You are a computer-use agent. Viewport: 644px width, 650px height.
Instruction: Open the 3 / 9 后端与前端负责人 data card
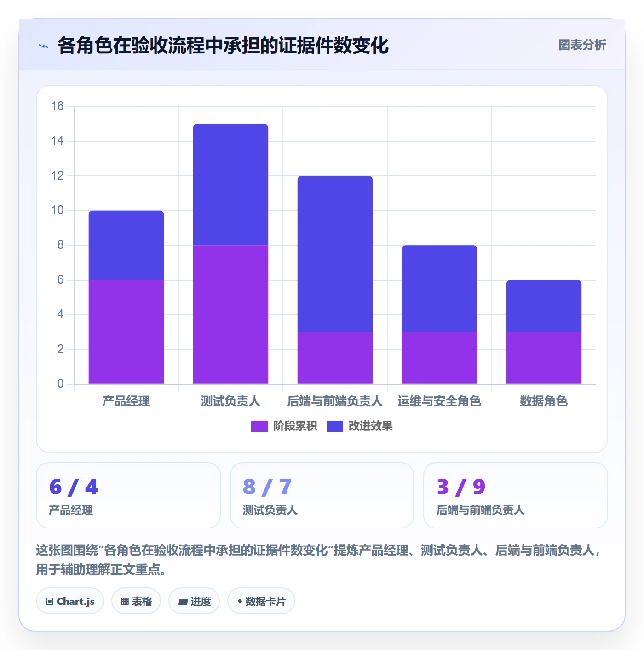(516, 495)
